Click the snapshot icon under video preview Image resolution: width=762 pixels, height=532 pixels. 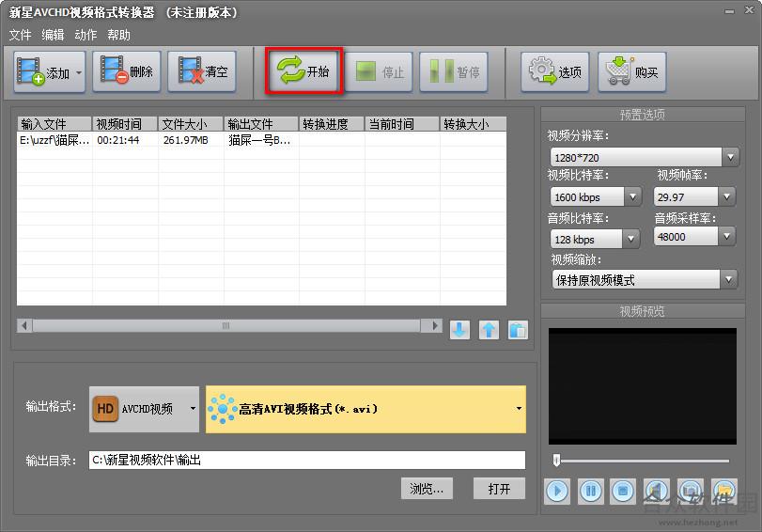[691, 492]
